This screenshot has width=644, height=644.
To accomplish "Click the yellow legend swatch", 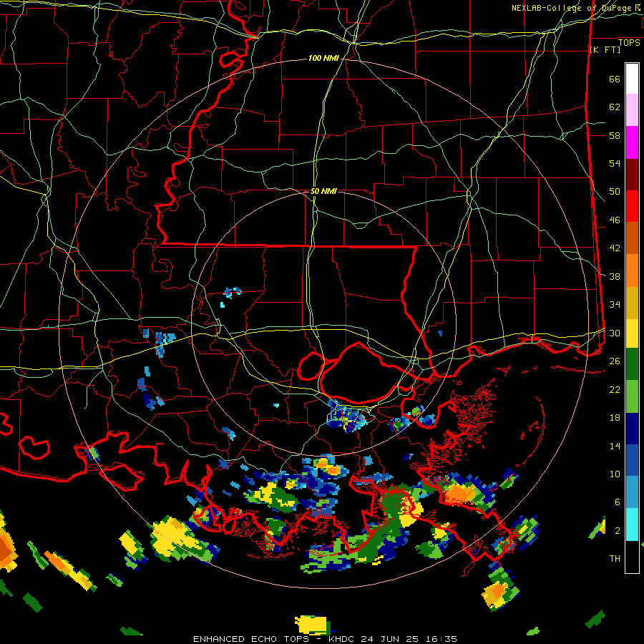I will [x=632, y=333].
